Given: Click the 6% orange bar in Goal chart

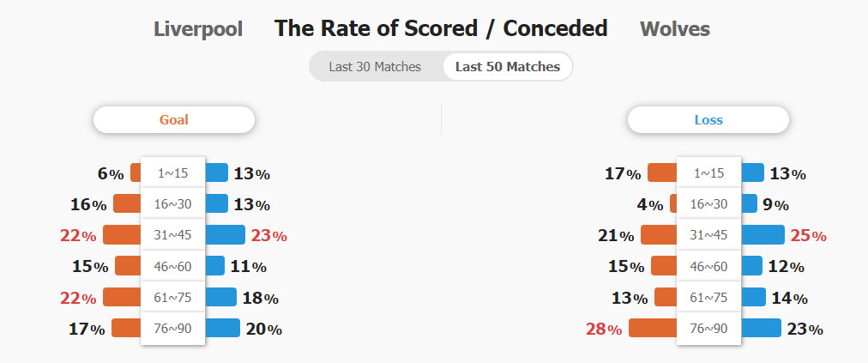Looking at the screenshot, I should pyautogui.click(x=136, y=172).
